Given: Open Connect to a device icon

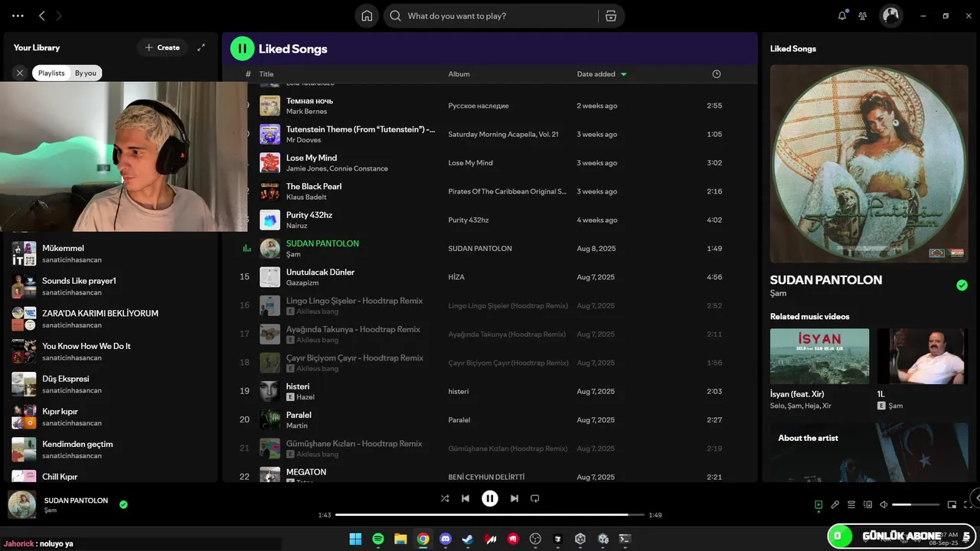Looking at the screenshot, I should point(867,504).
